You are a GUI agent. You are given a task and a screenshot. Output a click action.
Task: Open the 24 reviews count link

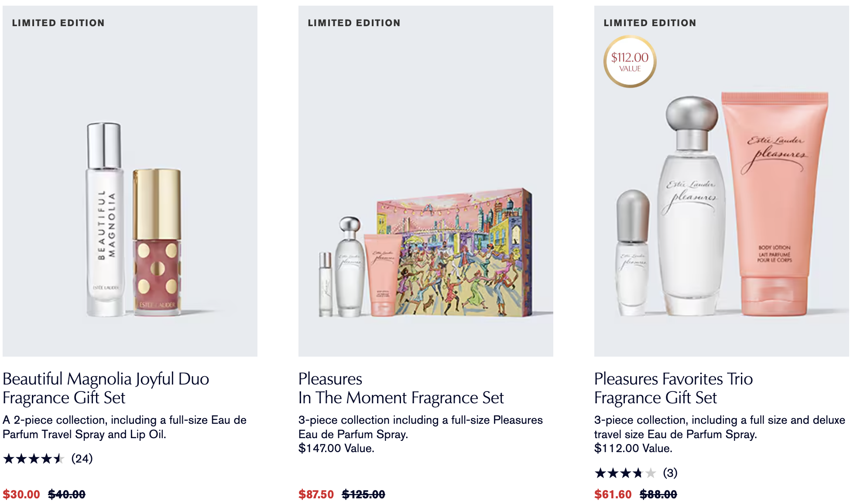[x=82, y=459]
